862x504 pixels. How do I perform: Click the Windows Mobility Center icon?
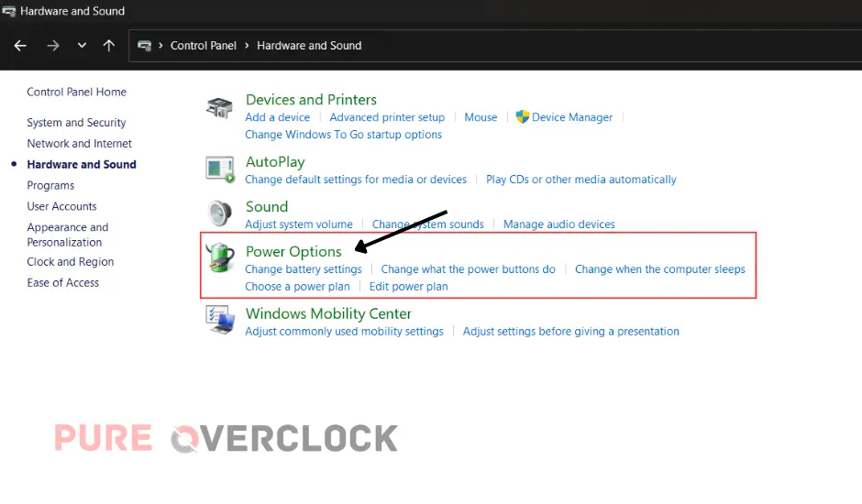click(x=219, y=321)
